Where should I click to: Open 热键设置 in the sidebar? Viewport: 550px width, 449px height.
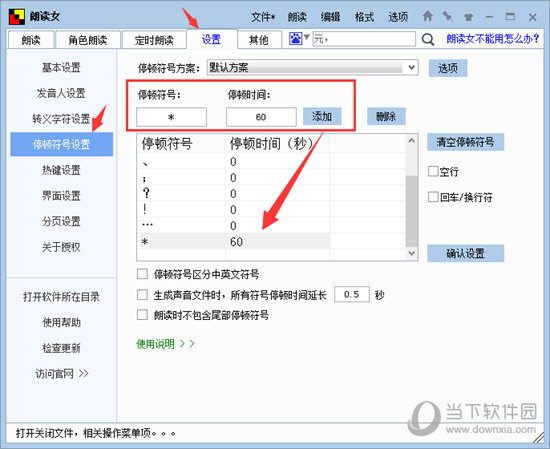tap(61, 170)
